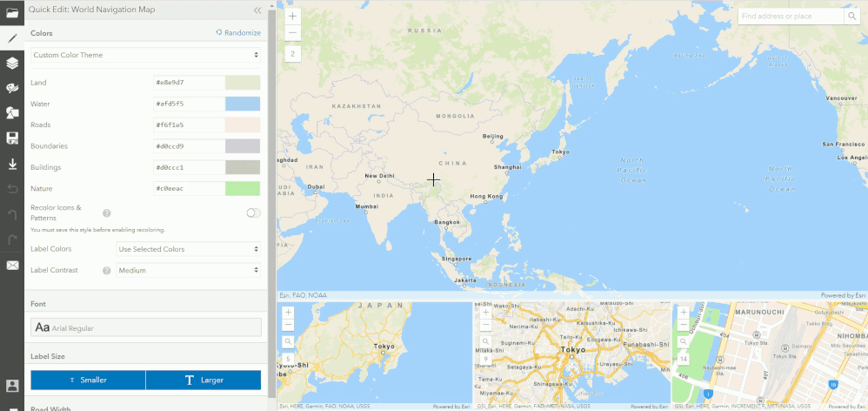Image resolution: width=868 pixels, height=411 pixels.
Task: Zoom out on the Marunouchi level 14 preview map
Action: pyautogui.click(x=684, y=325)
